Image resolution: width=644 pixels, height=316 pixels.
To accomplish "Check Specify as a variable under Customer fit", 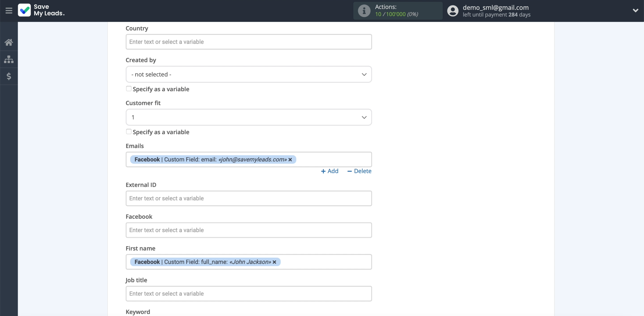I will (129, 132).
